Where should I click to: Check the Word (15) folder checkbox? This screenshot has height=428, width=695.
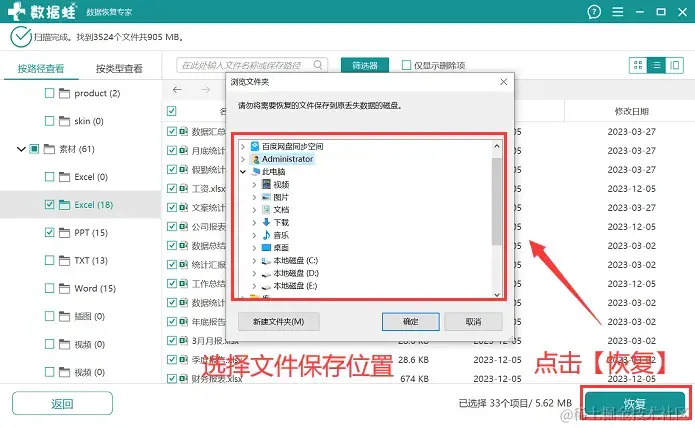[x=49, y=288]
